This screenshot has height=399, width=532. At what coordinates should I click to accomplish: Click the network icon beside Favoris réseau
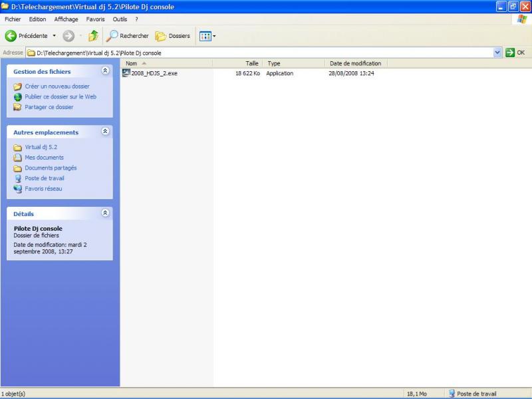coord(18,189)
